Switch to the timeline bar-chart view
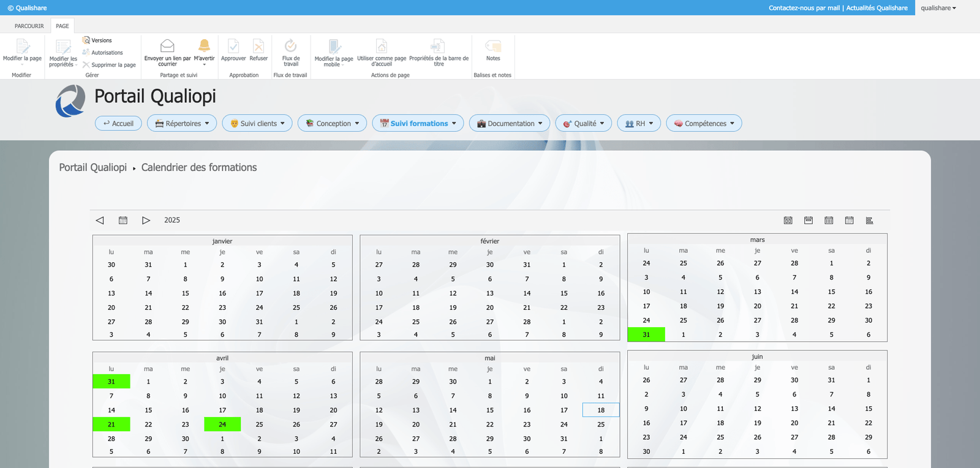 869,221
